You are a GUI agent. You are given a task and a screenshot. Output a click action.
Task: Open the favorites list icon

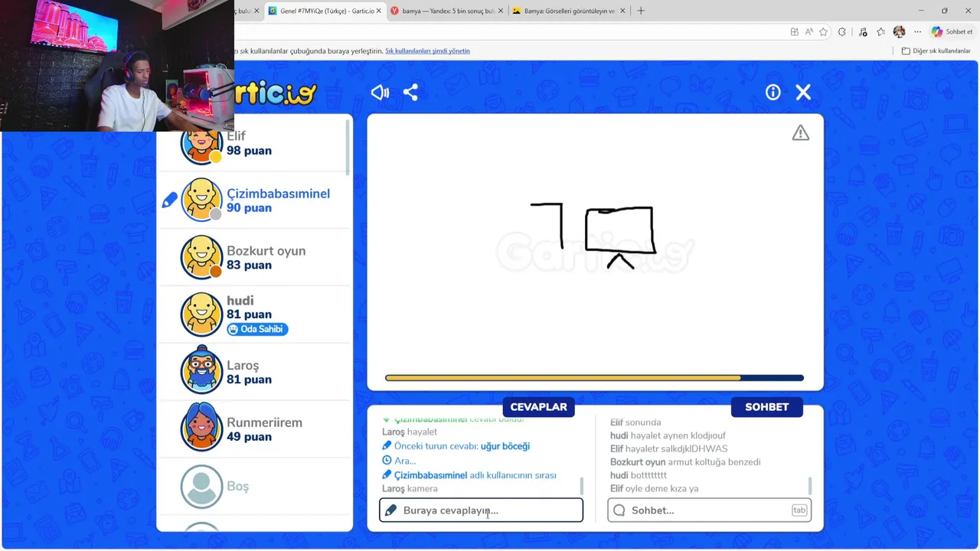880,32
